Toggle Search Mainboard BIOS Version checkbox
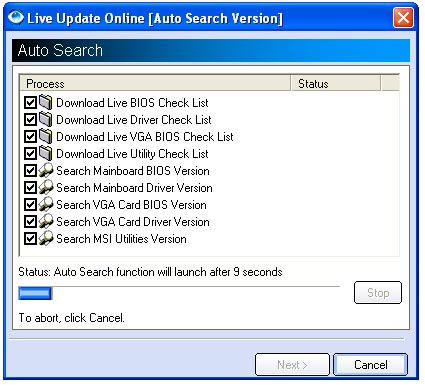Viewport: 425px width, 388px height. click(30, 171)
